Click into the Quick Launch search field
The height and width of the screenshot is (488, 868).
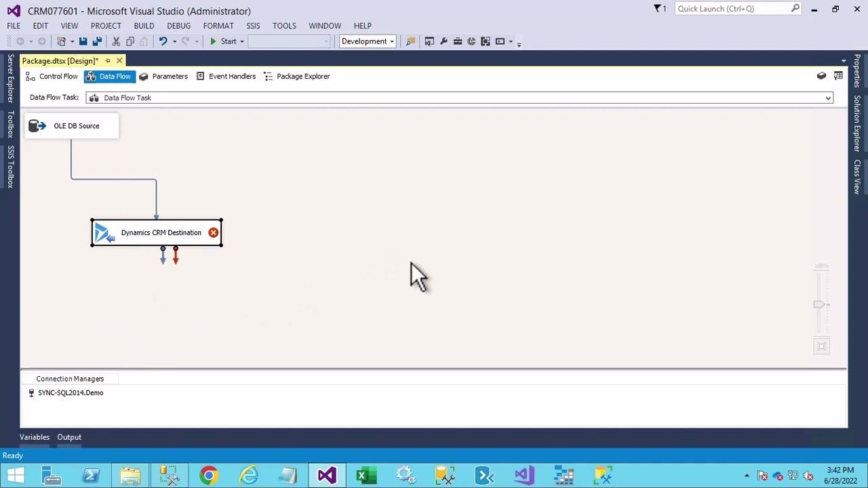(x=732, y=9)
